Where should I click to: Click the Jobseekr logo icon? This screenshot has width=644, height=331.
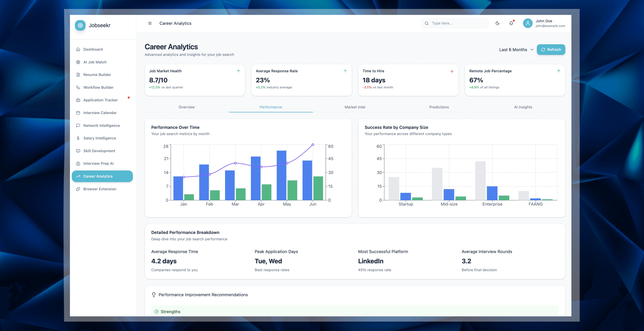pos(80,25)
